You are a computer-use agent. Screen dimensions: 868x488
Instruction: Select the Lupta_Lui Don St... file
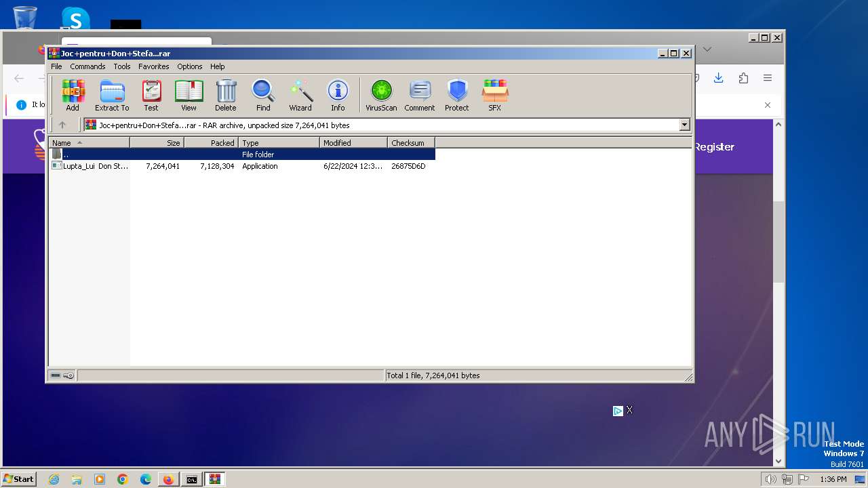coord(90,166)
